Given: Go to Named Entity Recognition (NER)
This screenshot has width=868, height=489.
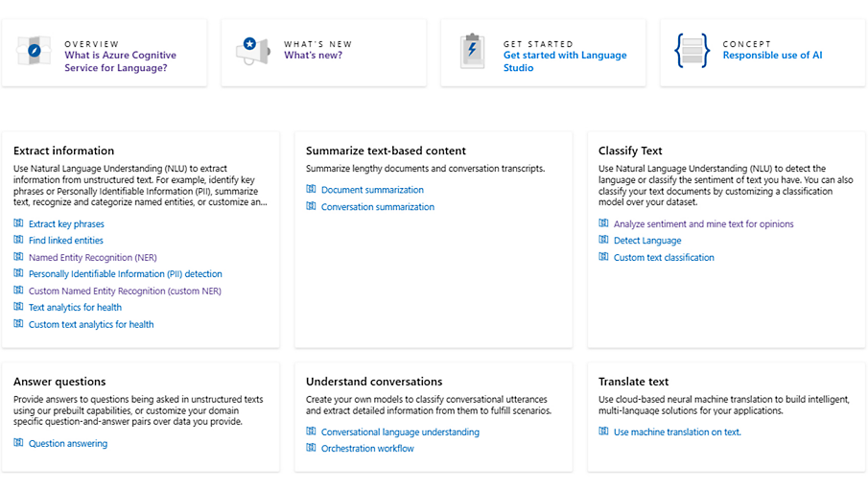Looking at the screenshot, I should point(92,258).
